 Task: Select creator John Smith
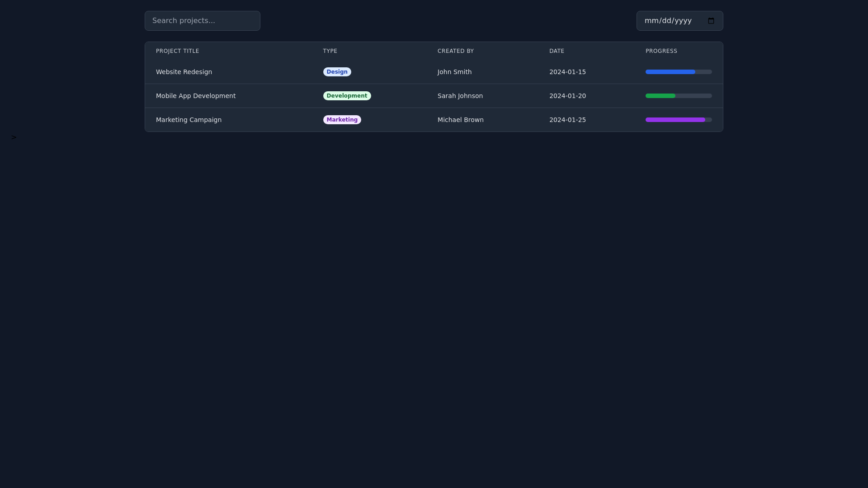(454, 72)
